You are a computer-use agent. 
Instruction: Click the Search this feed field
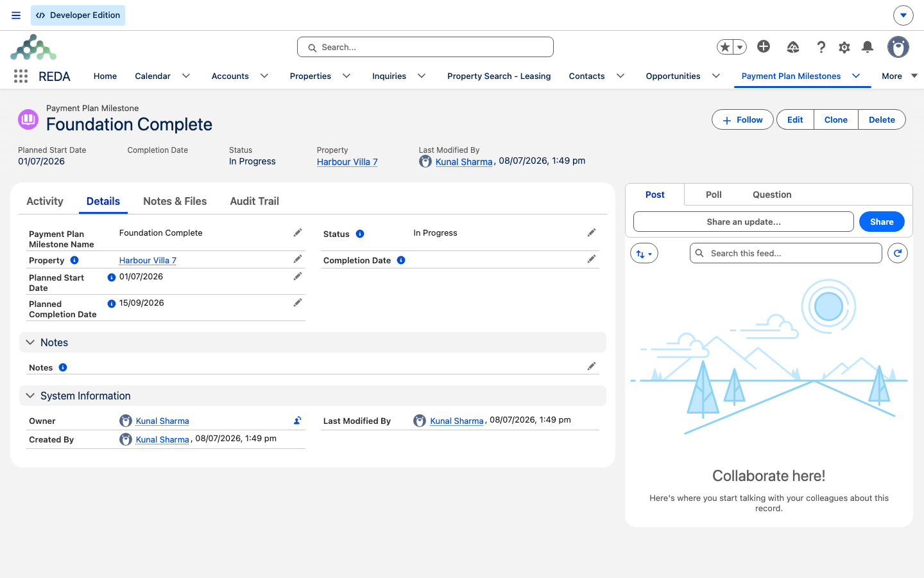pos(786,253)
